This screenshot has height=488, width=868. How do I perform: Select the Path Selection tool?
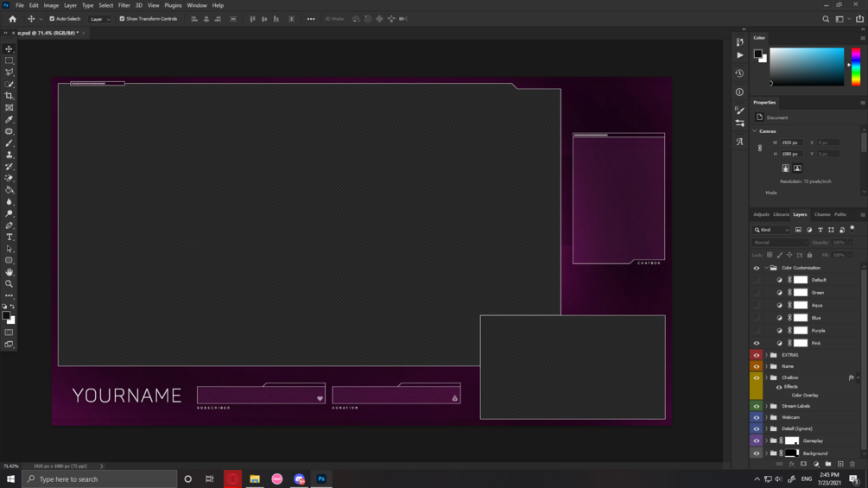point(10,249)
